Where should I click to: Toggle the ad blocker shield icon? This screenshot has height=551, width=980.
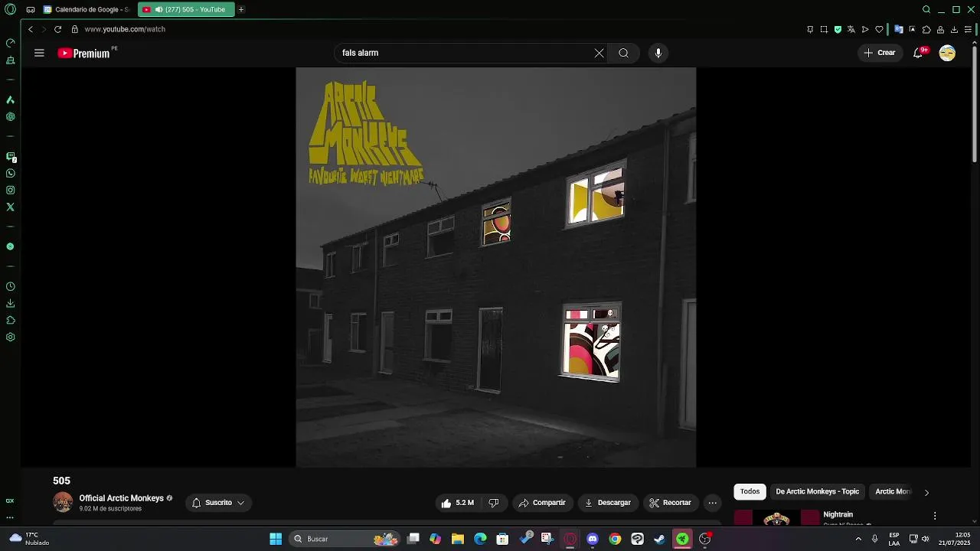[x=838, y=29]
